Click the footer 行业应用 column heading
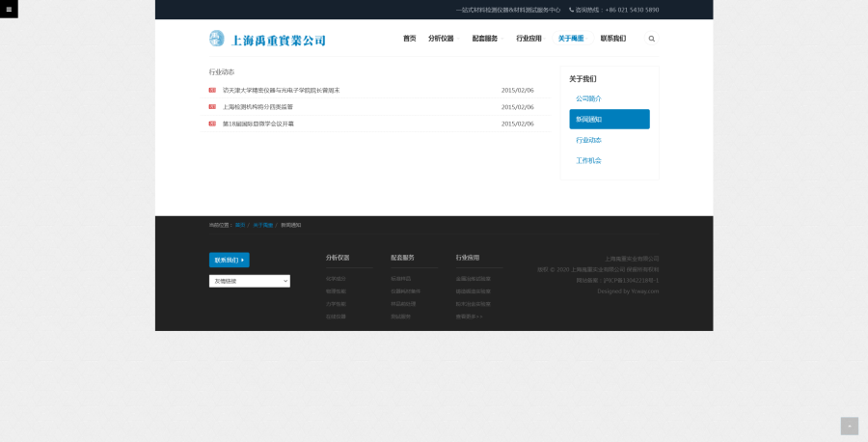 click(x=468, y=258)
